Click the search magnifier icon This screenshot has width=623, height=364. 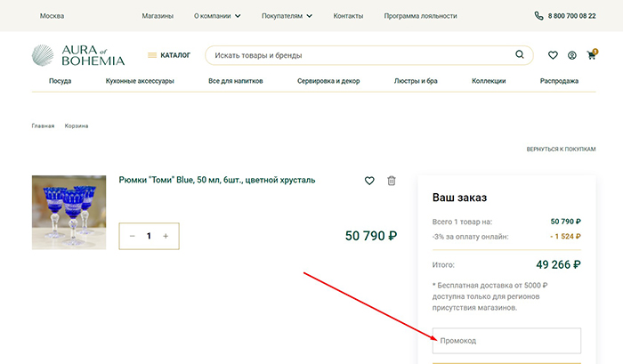point(520,55)
